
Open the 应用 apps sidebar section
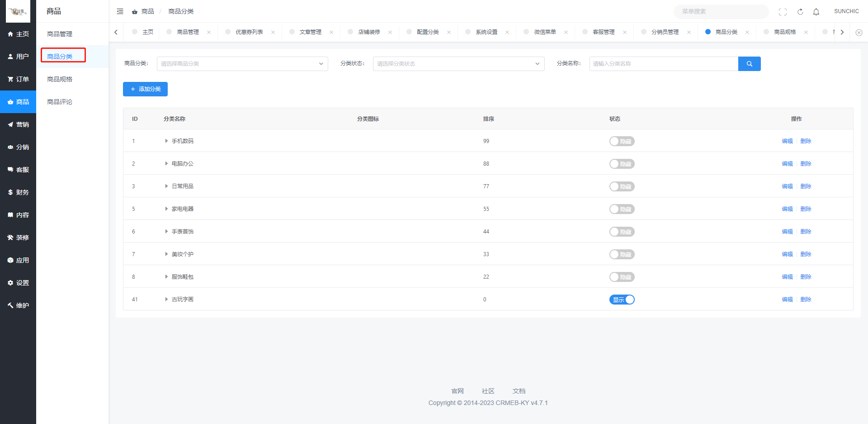tap(18, 260)
